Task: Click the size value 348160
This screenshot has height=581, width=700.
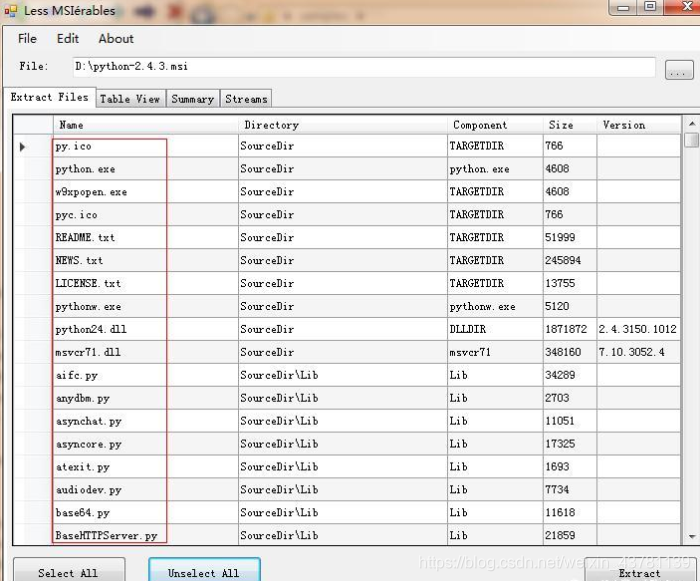Action: [563, 352]
